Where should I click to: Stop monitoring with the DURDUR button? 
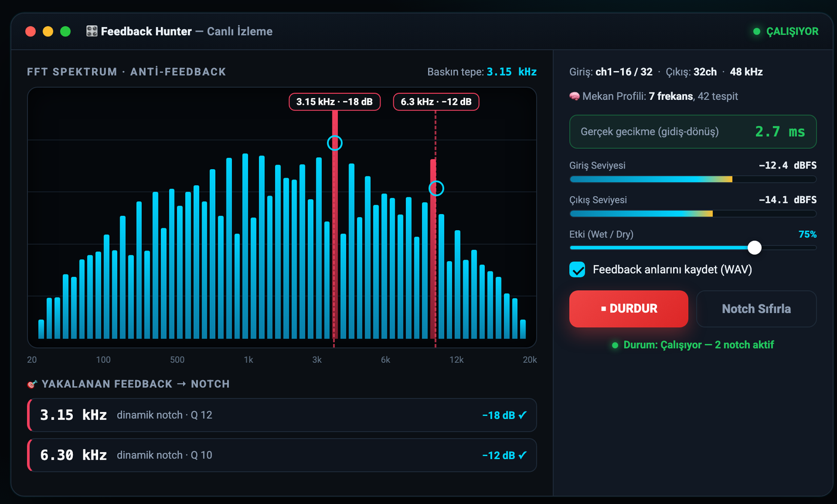(x=629, y=308)
